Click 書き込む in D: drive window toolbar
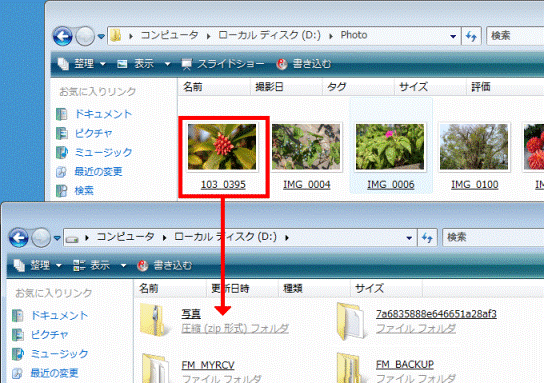Viewport: 544px width, 383px height. click(x=165, y=266)
